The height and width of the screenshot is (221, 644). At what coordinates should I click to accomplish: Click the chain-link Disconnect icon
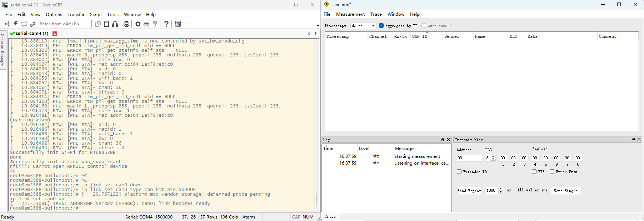[x=33, y=24]
